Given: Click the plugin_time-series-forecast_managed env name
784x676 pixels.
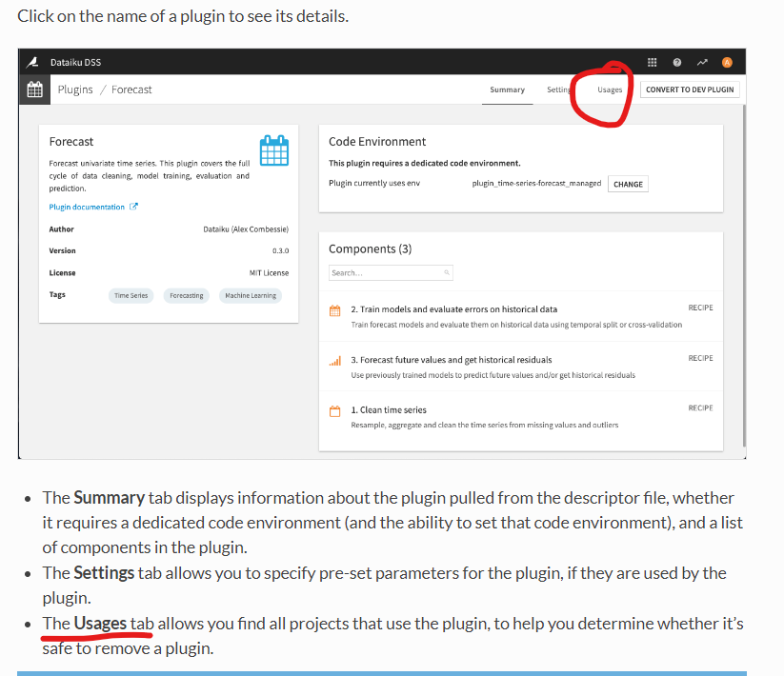Looking at the screenshot, I should coord(536,184).
